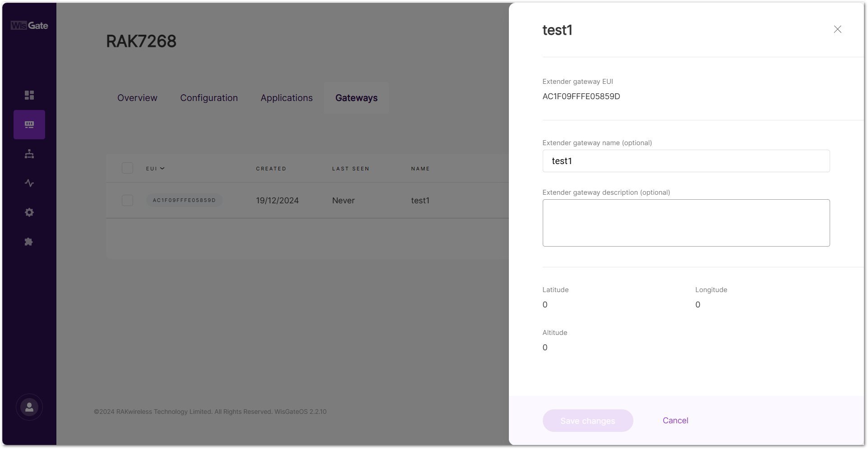The height and width of the screenshot is (449, 868).
Task: Switch to the Configuration tab
Action: click(x=209, y=98)
